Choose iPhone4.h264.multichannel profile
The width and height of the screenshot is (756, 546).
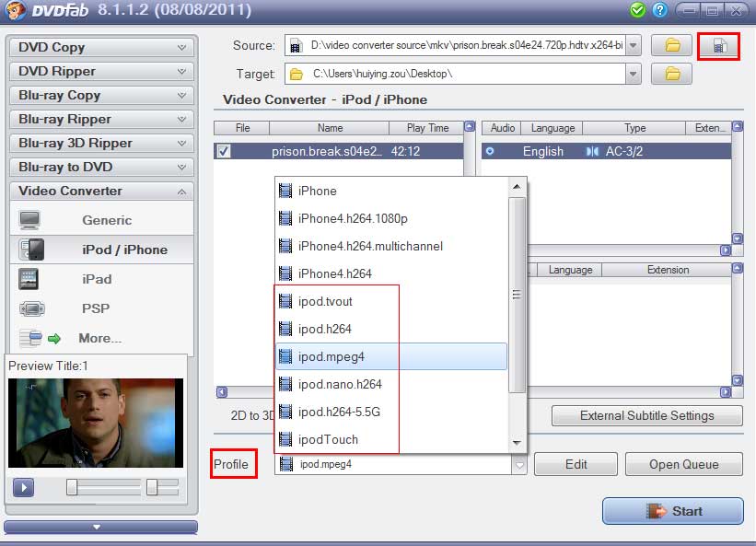[391, 246]
